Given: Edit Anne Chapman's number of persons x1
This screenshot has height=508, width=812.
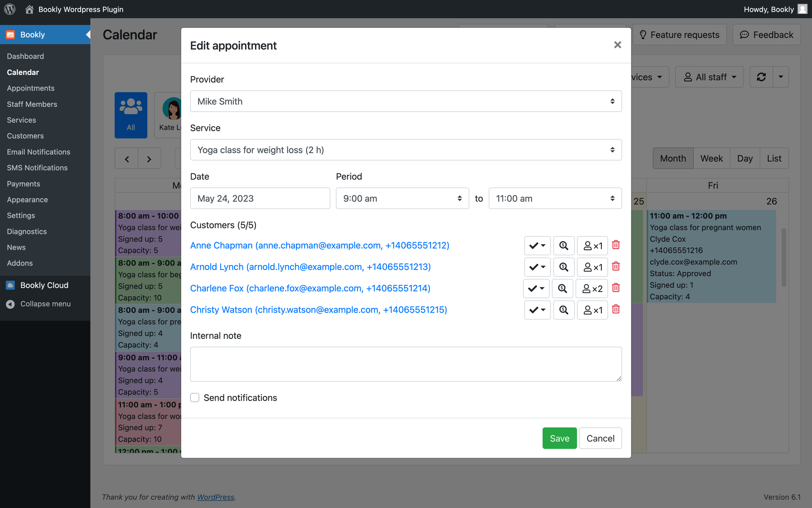Looking at the screenshot, I should [592, 245].
